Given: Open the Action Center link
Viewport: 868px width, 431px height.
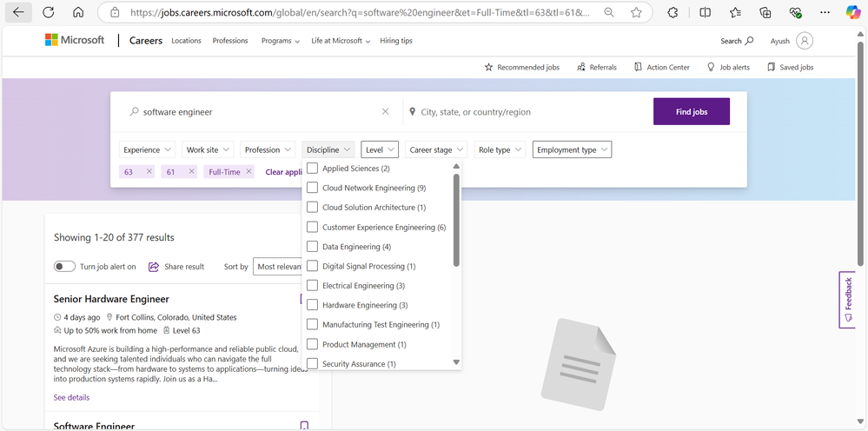Looking at the screenshot, I should [662, 67].
